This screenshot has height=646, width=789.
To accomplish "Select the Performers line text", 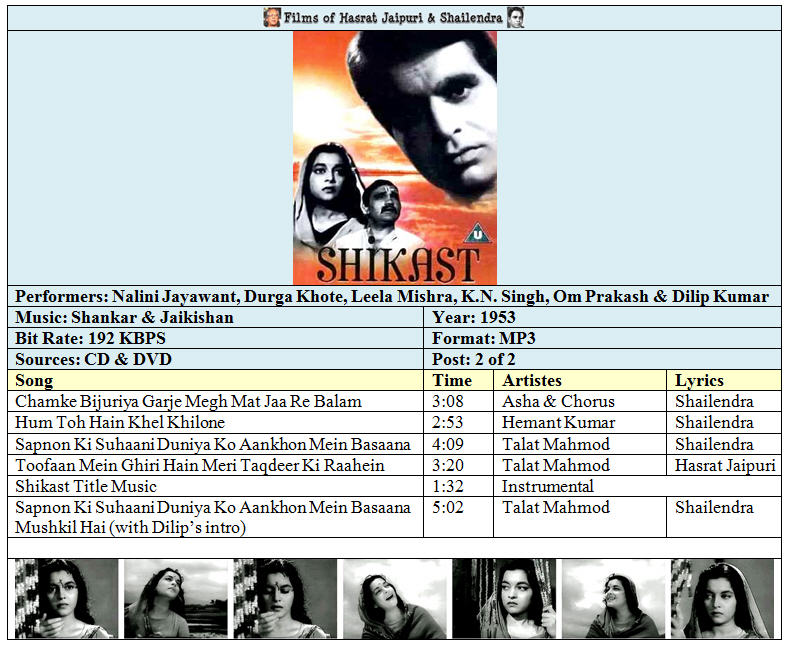I will (x=392, y=296).
